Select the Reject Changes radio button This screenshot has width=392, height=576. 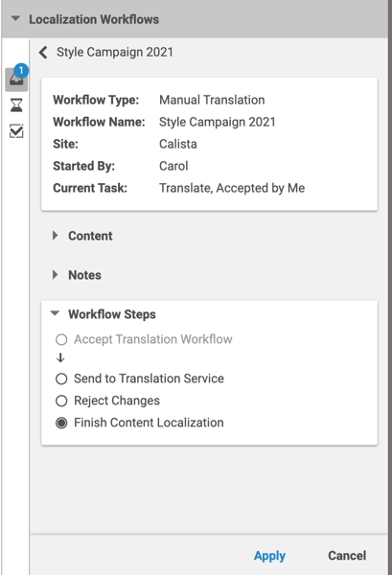pos(61,401)
